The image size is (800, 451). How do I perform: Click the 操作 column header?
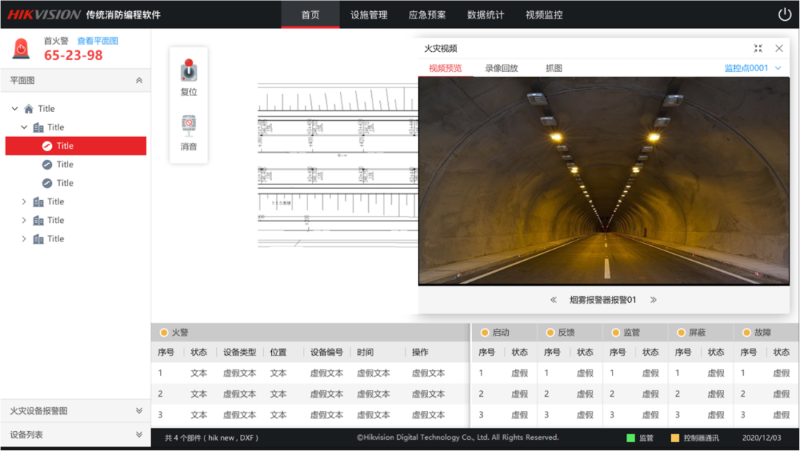(420, 352)
